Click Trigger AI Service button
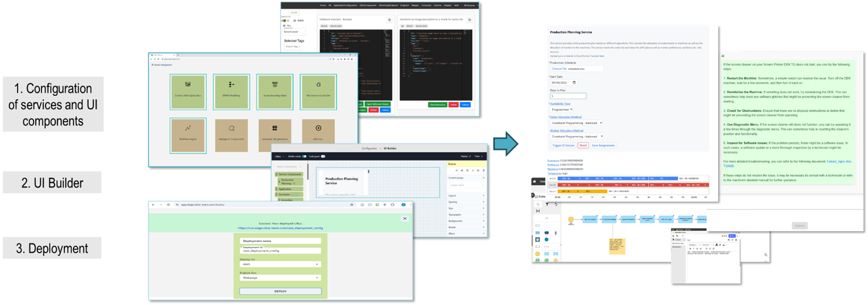Screen dimensions: 868x305 pyautogui.click(x=563, y=145)
